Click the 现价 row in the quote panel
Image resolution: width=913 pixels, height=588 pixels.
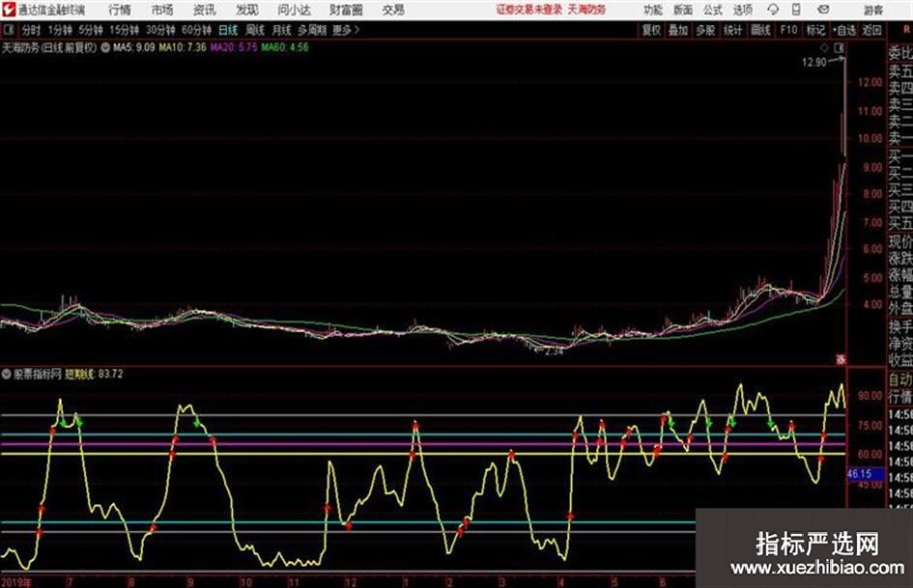pyautogui.click(x=900, y=241)
